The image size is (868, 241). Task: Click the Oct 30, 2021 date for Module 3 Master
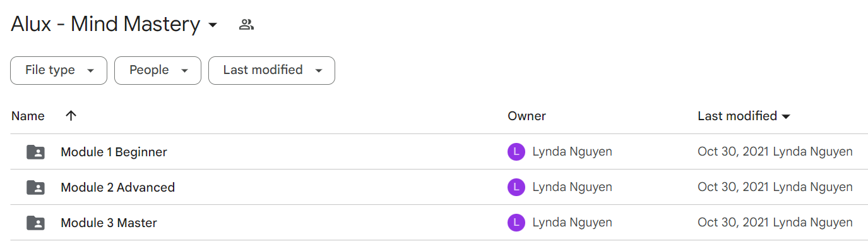(x=734, y=223)
